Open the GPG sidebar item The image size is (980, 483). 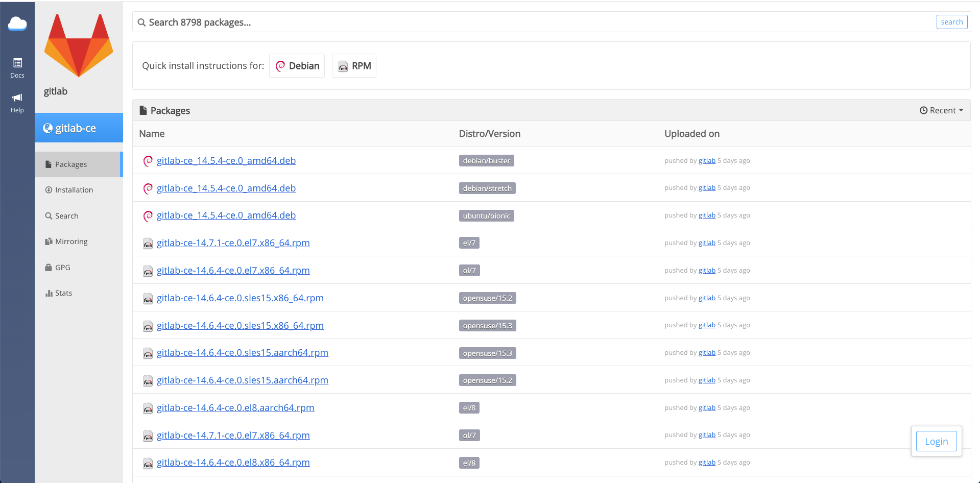[79, 268]
